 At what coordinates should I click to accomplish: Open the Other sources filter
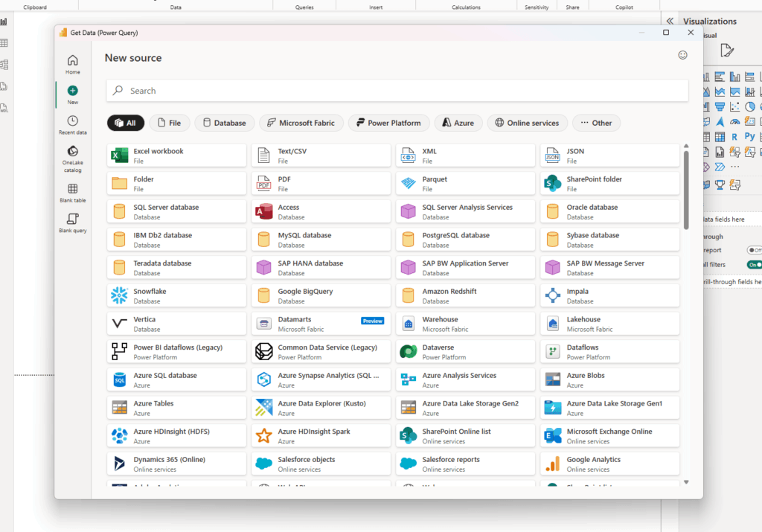pos(596,123)
